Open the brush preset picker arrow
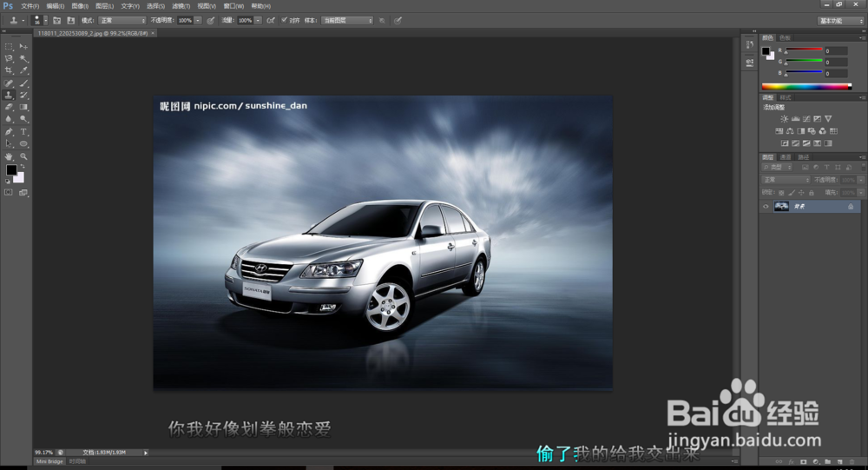This screenshot has width=868, height=470. coord(45,21)
